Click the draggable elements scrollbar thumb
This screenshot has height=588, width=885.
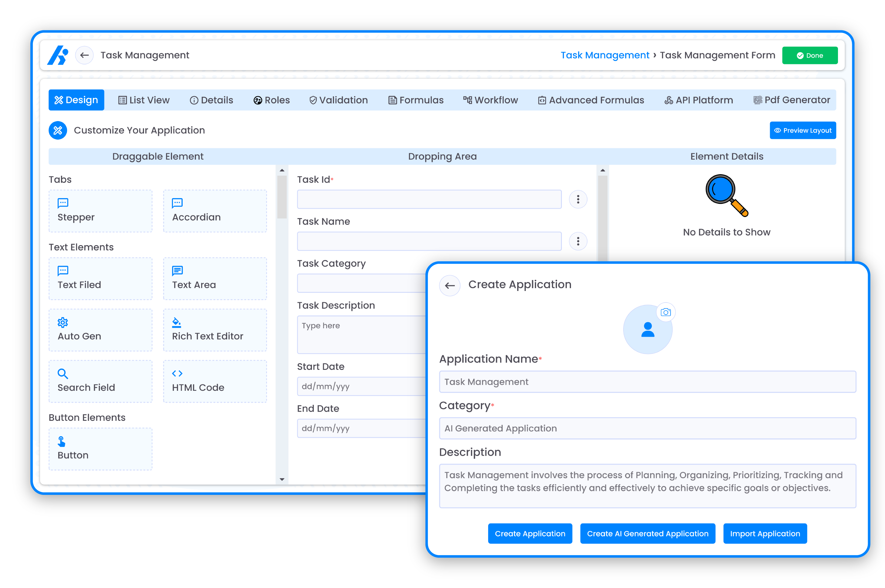click(x=282, y=197)
